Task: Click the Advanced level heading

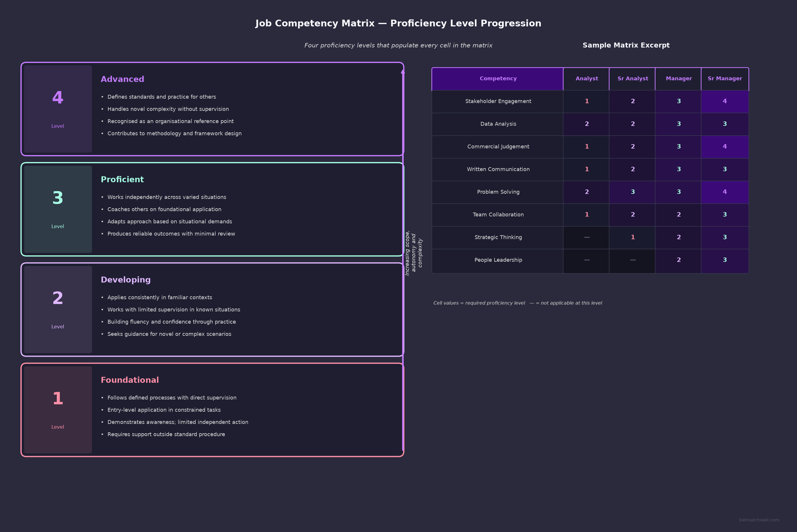Action: [122, 79]
